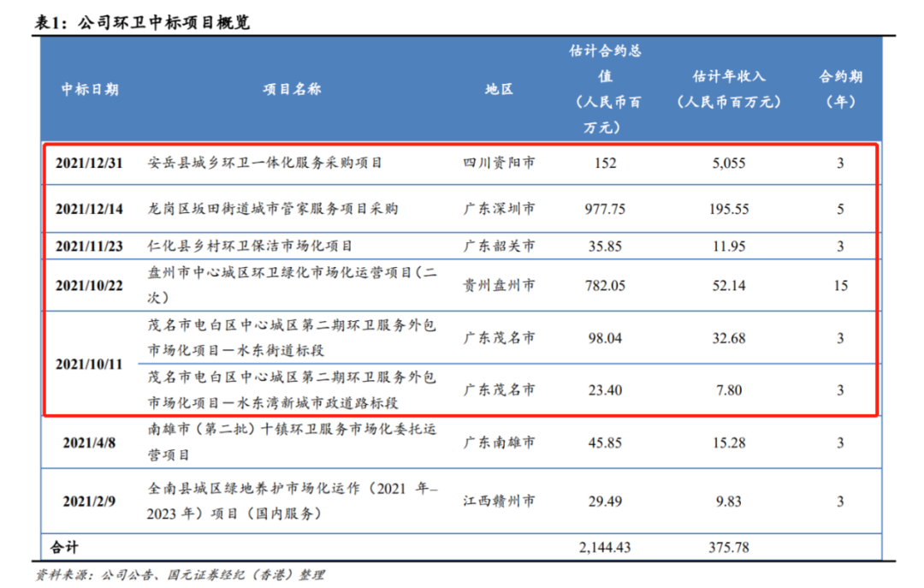Click contract value 29.49
Screen dimensions: 924x588
[x=605, y=502]
